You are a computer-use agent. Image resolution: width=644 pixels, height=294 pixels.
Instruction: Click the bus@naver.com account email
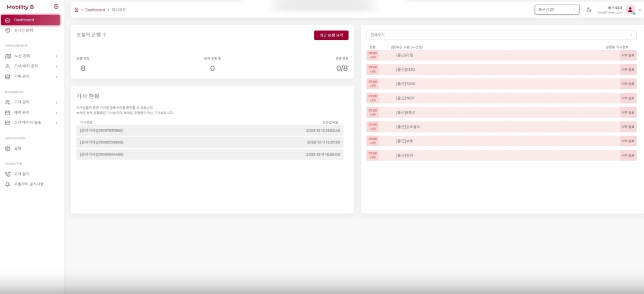coord(610,12)
